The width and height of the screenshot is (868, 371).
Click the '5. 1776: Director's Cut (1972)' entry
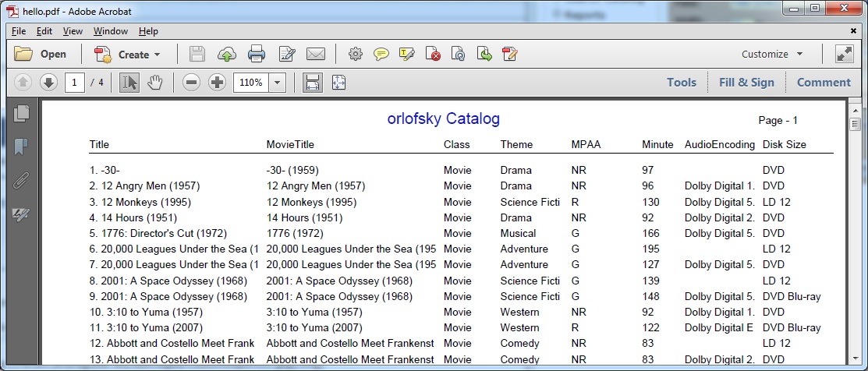tap(158, 233)
